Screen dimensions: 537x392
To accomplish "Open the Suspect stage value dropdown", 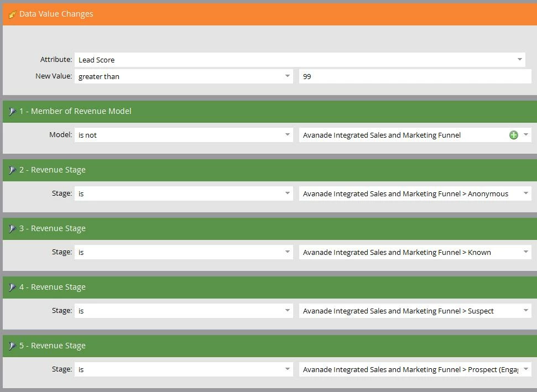I will [526, 310].
